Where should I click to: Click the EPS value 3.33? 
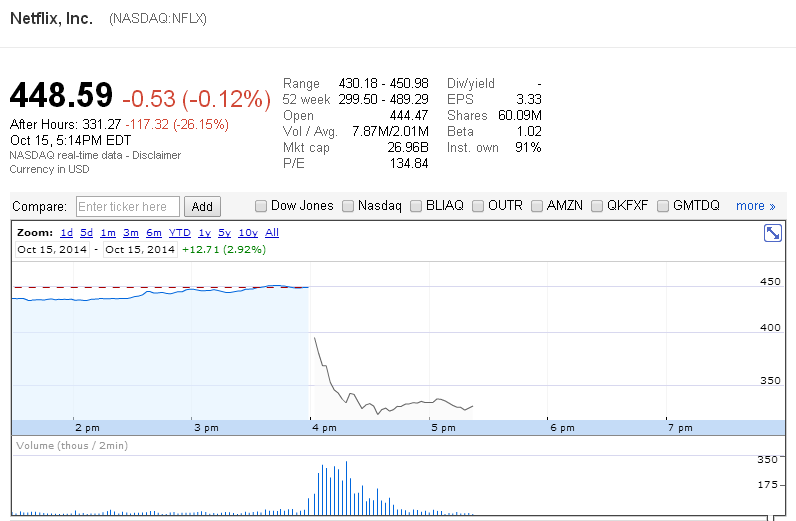[x=529, y=100]
